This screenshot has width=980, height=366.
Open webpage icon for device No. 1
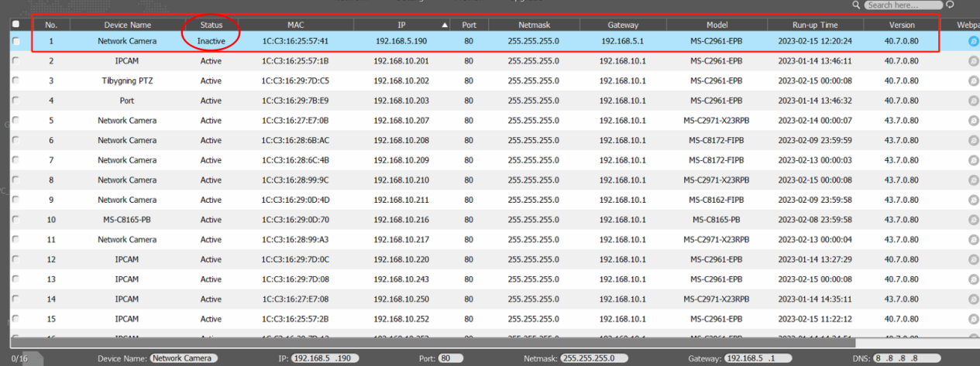974,41
